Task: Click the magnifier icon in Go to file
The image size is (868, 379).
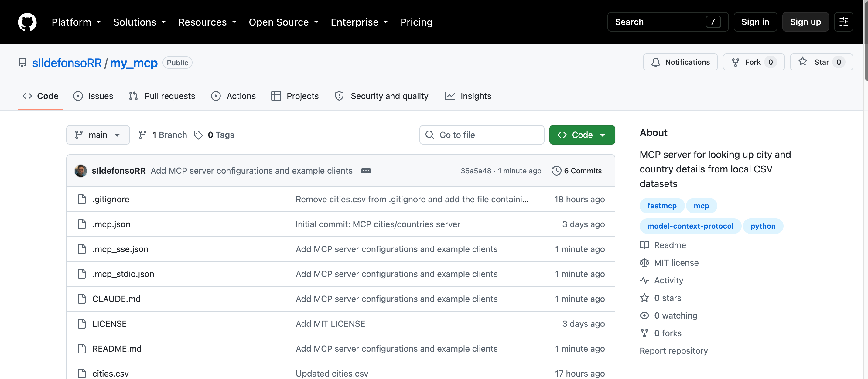Action: click(x=430, y=135)
